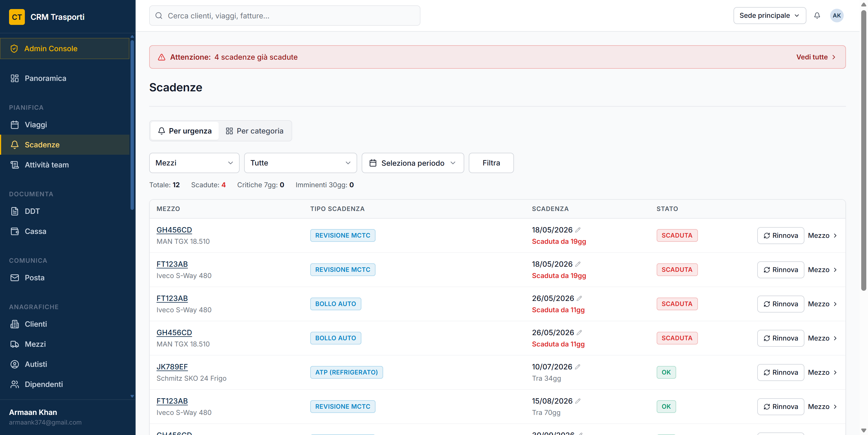Open Viaggi in sidebar

[65, 125]
